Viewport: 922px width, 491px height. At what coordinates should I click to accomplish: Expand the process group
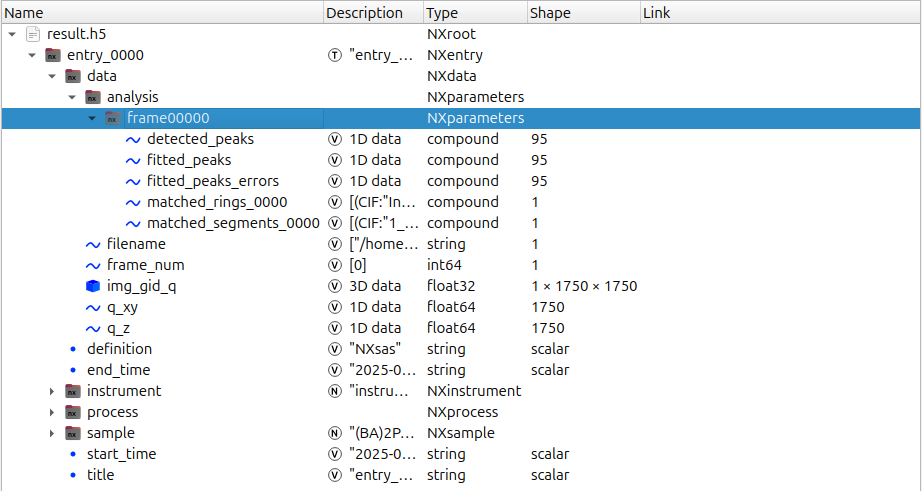pyautogui.click(x=52, y=412)
